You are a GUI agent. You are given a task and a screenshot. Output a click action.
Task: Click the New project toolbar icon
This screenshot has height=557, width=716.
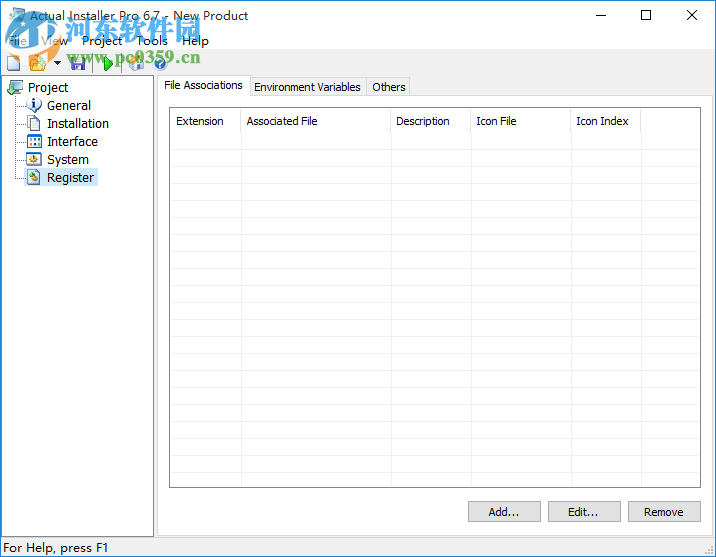pos(14,63)
